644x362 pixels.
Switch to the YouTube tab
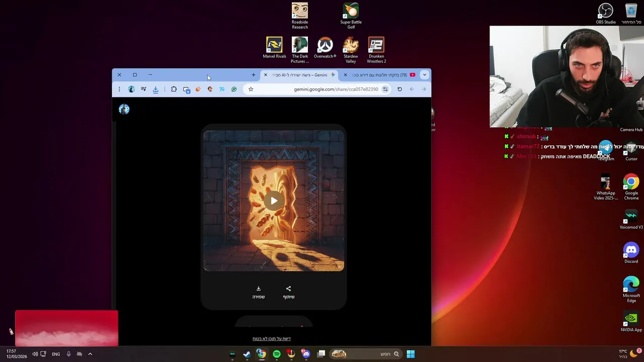click(x=379, y=75)
